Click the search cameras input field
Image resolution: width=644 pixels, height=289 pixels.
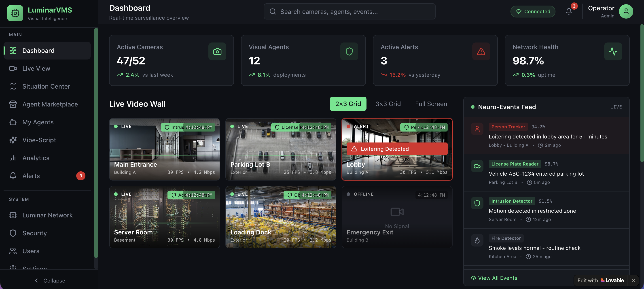[x=350, y=11]
